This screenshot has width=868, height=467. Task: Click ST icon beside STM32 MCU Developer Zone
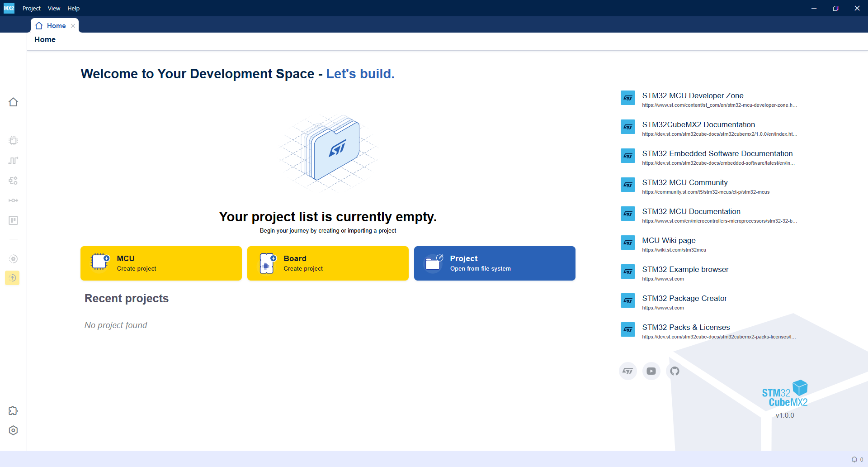point(628,98)
